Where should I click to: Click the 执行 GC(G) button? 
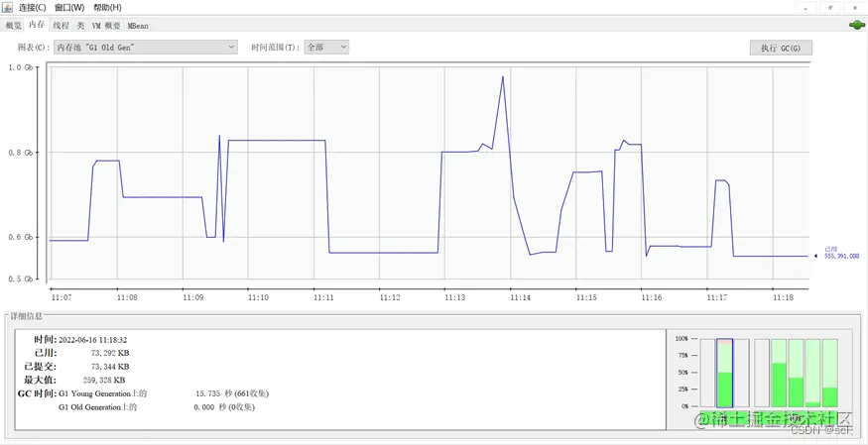click(x=781, y=49)
